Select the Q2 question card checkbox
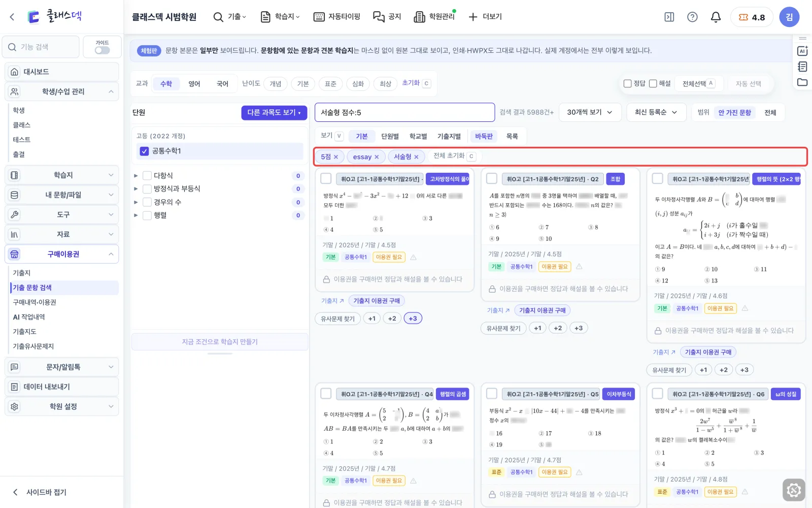Viewport: 812px width, 508px height. point(492,178)
